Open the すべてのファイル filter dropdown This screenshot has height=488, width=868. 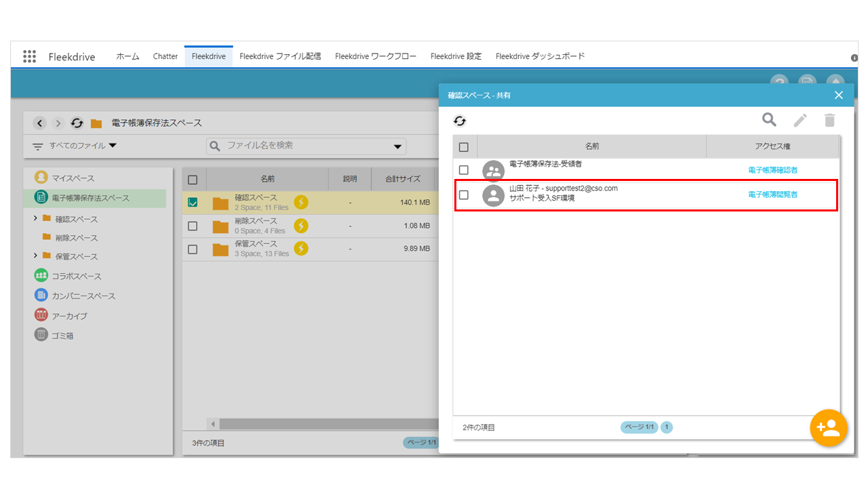click(75, 146)
